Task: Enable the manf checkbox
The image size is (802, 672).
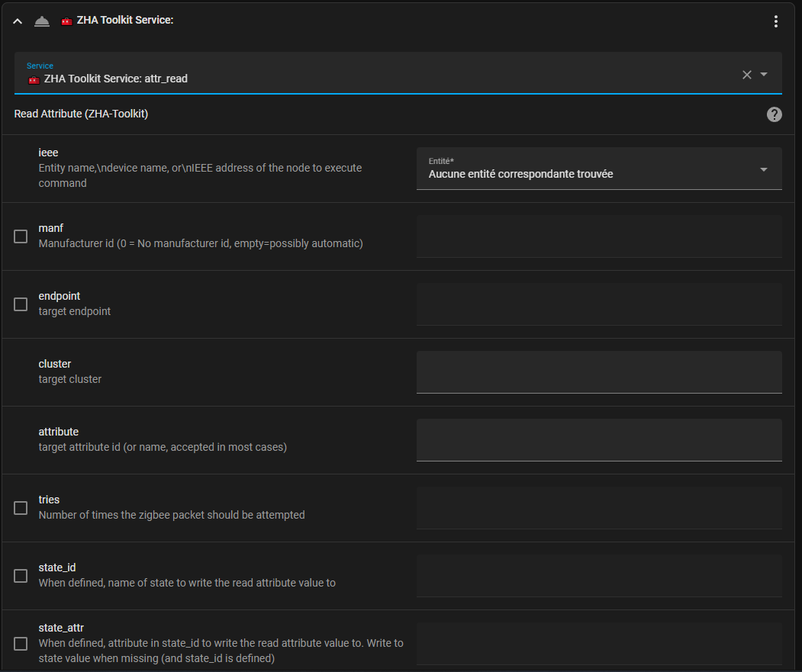Action: pos(21,236)
